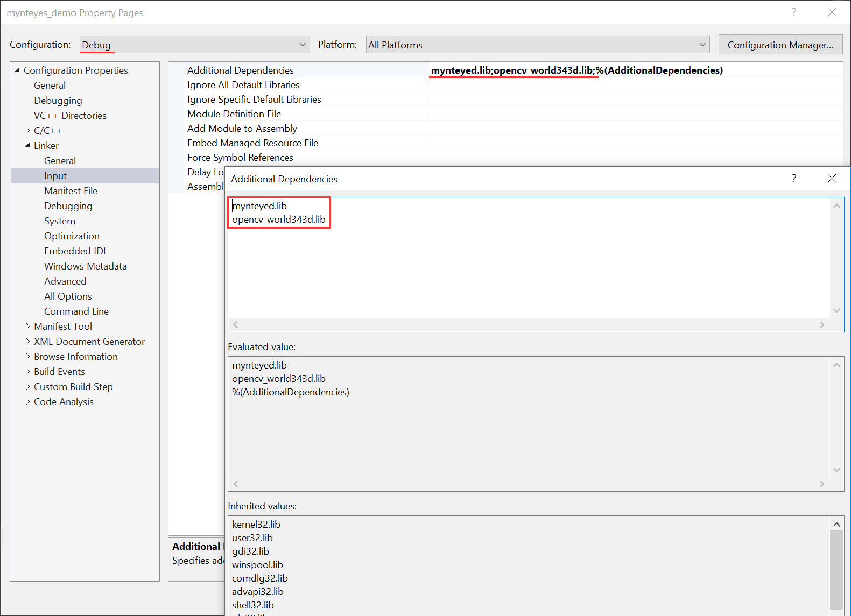851x616 pixels.
Task: Click shell32.lib in Inherited values
Action: (x=253, y=605)
